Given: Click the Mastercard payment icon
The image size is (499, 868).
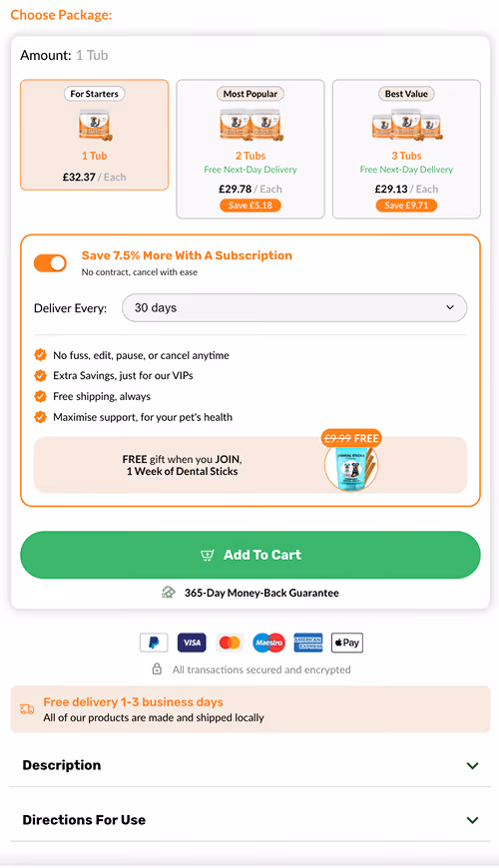Looking at the screenshot, I should tap(230, 643).
